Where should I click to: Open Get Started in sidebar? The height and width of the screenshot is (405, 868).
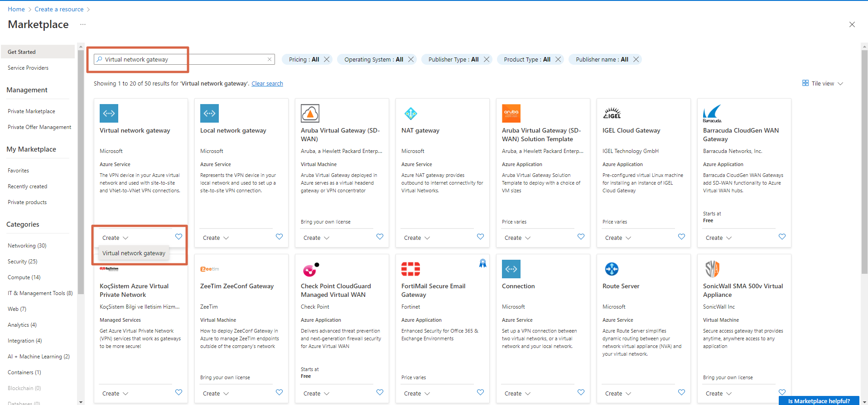click(38, 52)
